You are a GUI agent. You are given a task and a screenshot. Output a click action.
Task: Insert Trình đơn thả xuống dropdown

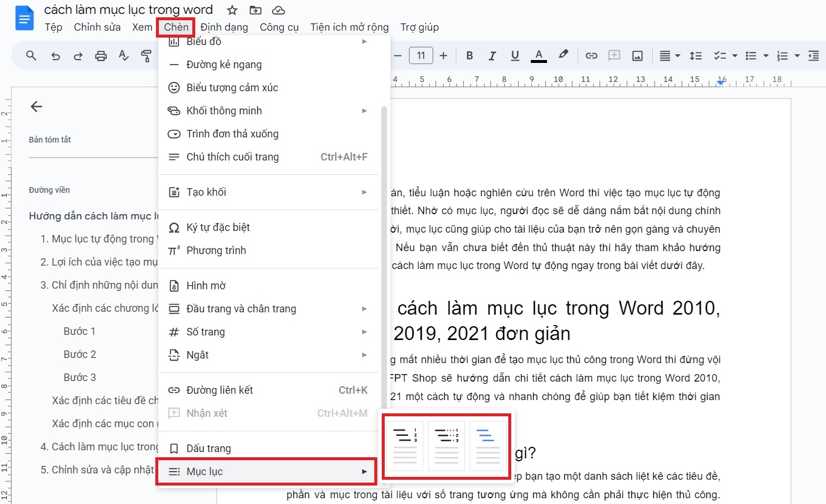(x=269, y=134)
